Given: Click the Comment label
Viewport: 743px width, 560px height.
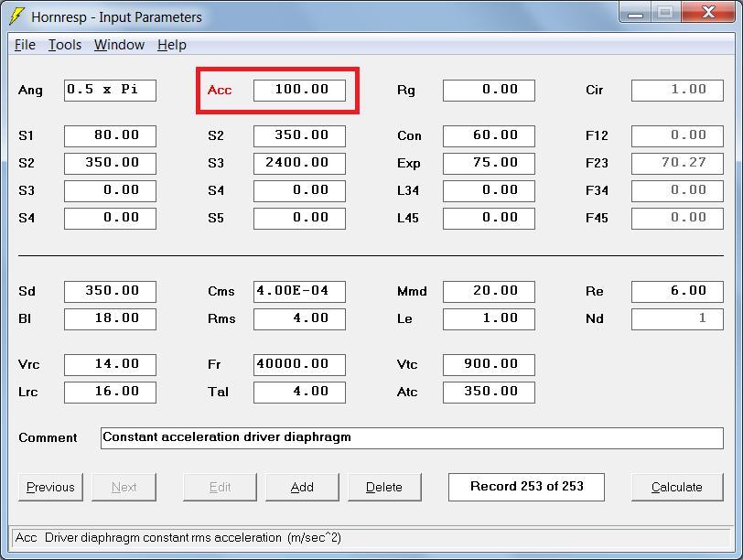Looking at the screenshot, I should click(x=48, y=437).
